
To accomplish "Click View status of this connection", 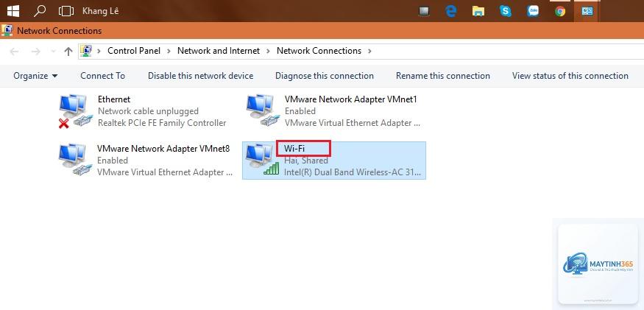I will pos(570,76).
